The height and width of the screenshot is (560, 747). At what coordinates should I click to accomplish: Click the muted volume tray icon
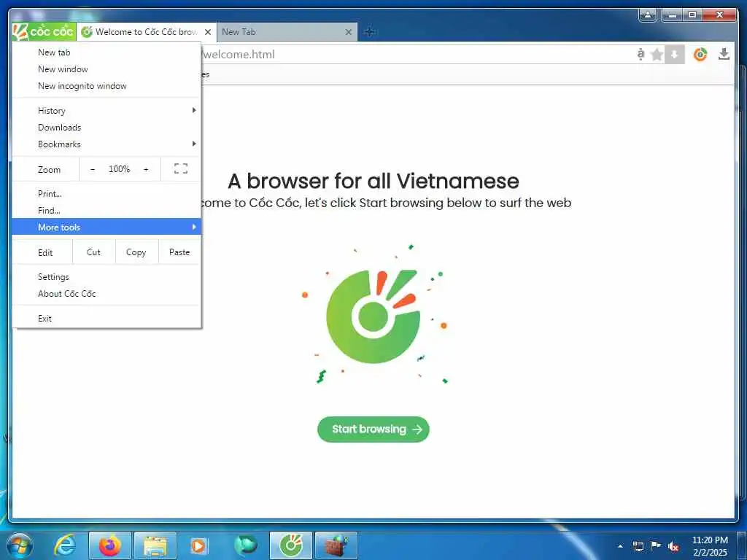click(x=673, y=546)
